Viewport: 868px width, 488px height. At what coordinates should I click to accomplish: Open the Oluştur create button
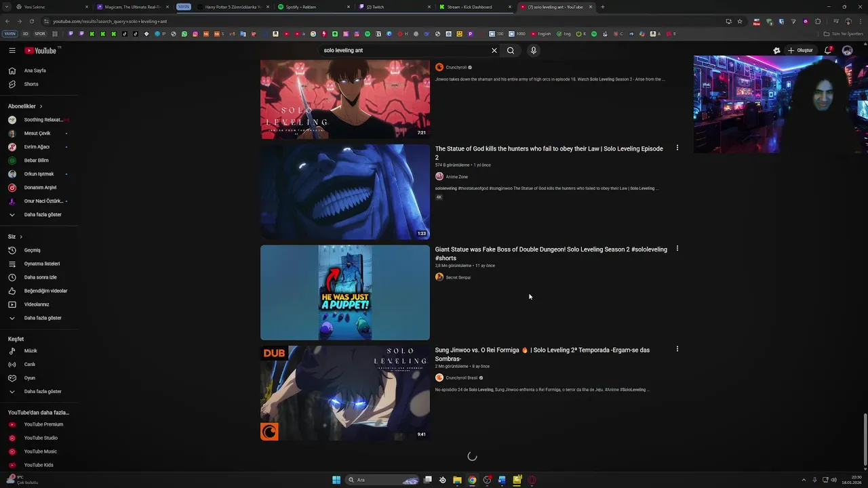pos(800,50)
